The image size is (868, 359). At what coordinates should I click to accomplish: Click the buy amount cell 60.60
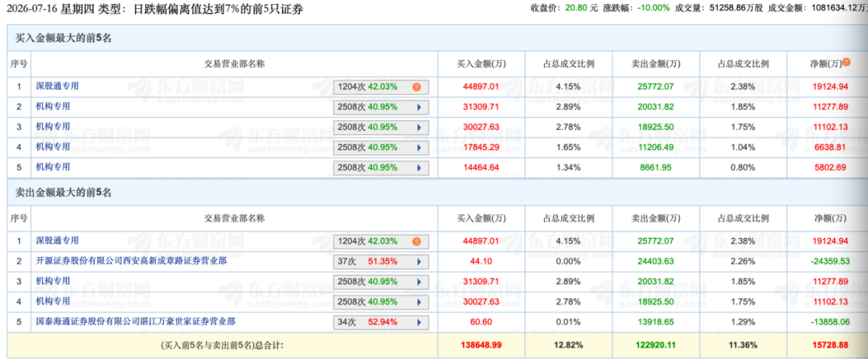(481, 321)
